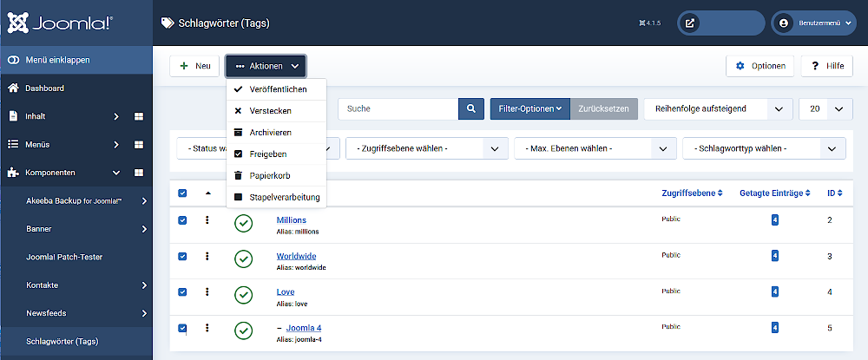Open the Schlagworttyp wählen dropdown

[x=764, y=149]
